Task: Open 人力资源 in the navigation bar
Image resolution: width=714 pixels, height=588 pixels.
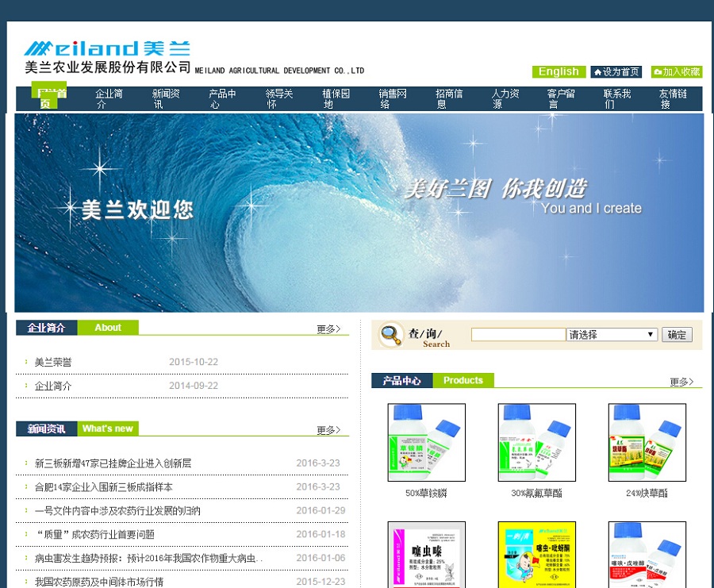Action: point(505,99)
